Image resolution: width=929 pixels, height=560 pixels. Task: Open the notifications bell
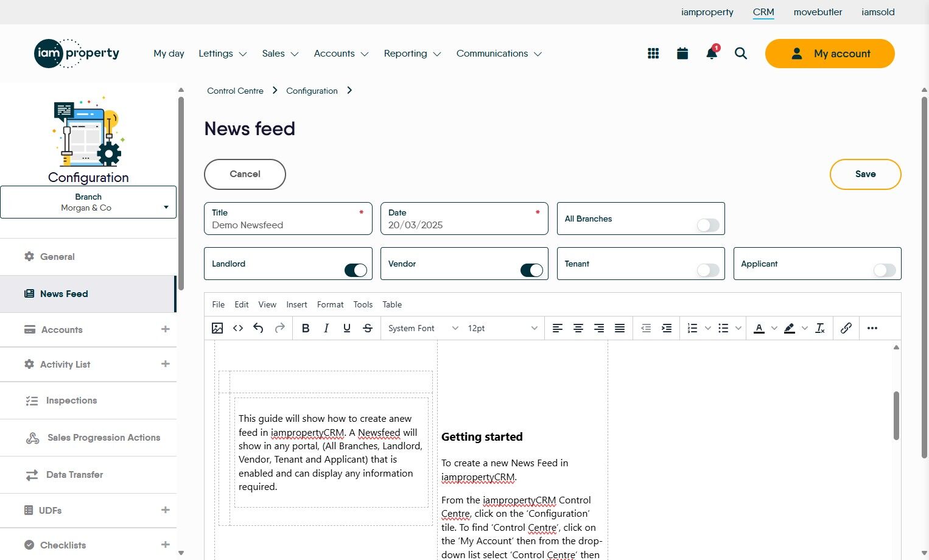click(x=712, y=54)
